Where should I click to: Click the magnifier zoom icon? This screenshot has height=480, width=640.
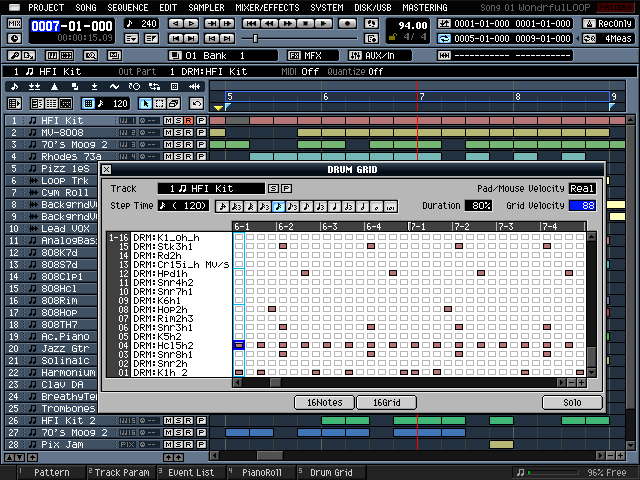[90, 55]
